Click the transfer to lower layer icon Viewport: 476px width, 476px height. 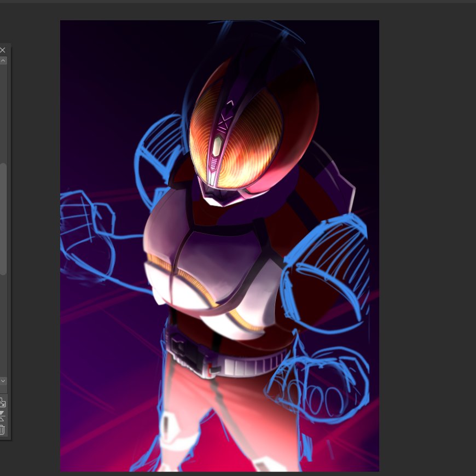[2, 403]
